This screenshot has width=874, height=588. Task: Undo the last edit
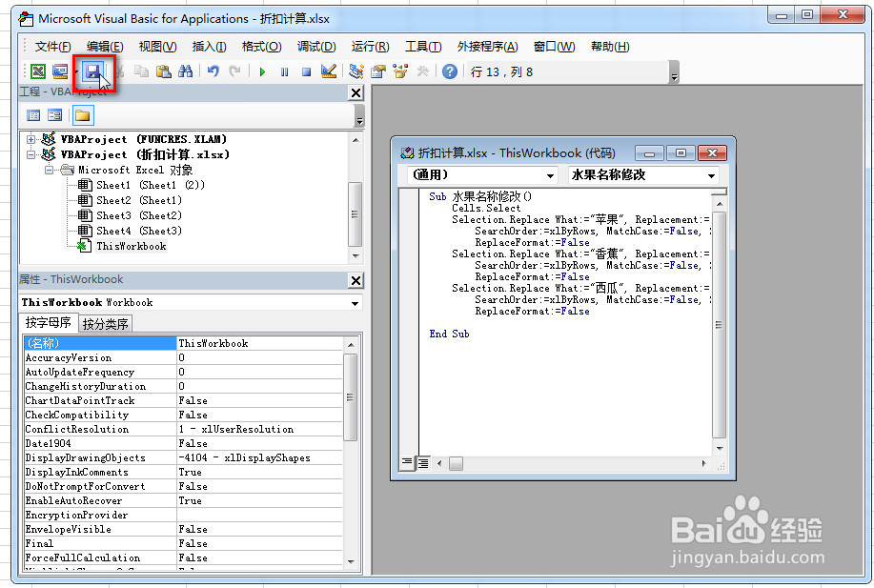[213, 71]
